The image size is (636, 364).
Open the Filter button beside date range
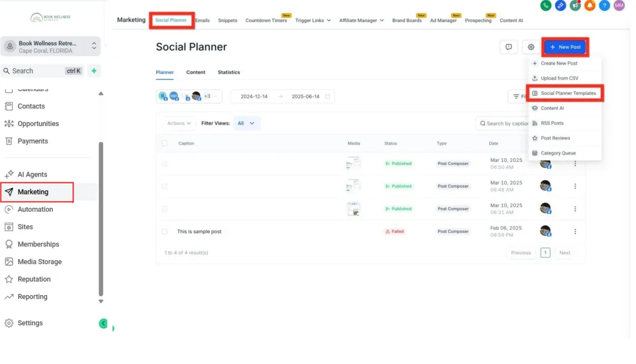[518, 96]
